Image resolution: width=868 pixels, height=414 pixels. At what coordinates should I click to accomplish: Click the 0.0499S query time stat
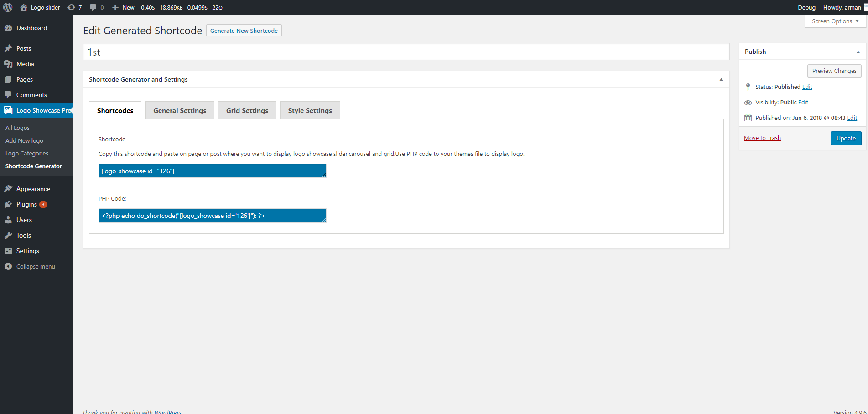click(x=197, y=7)
